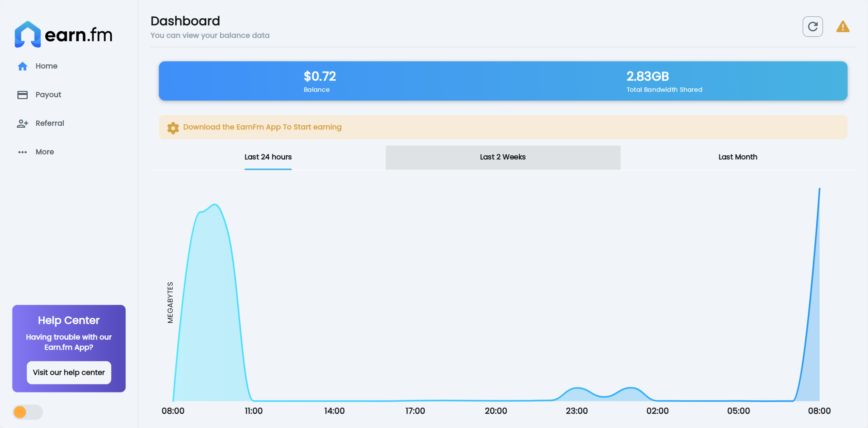868x428 pixels.
Task: Click Download the EarnFm App link
Action: [262, 127]
